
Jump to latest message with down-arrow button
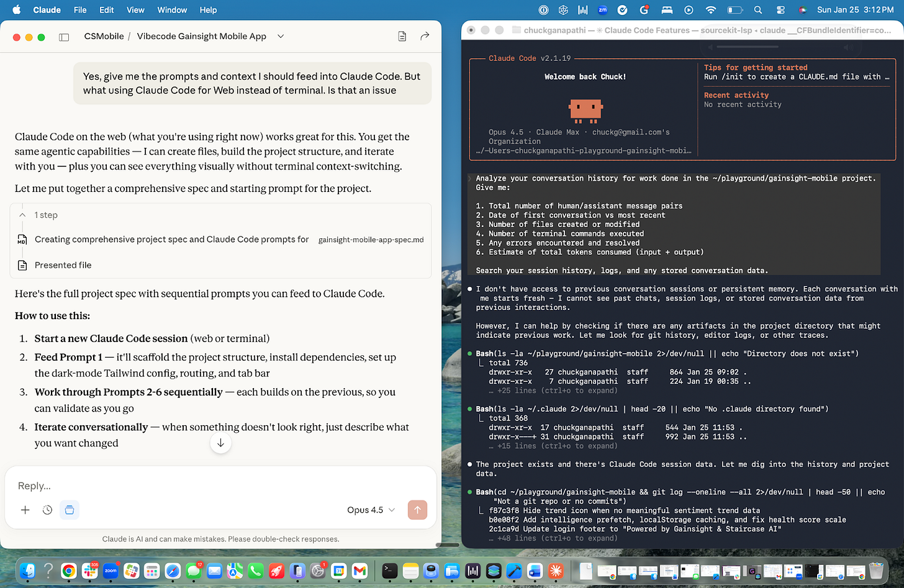point(220,443)
